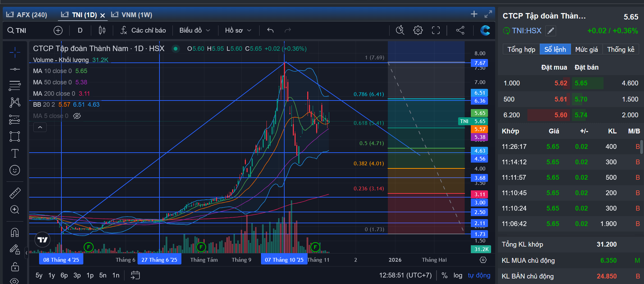The width and height of the screenshot is (644, 284).
Task: Open the Mức giá tab
Action: (x=586, y=49)
